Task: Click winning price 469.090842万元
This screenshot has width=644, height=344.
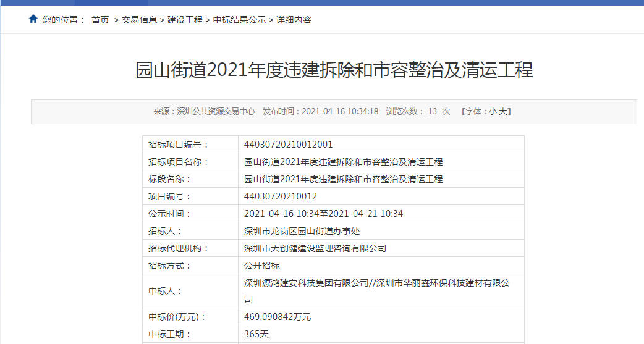Action: click(x=278, y=317)
